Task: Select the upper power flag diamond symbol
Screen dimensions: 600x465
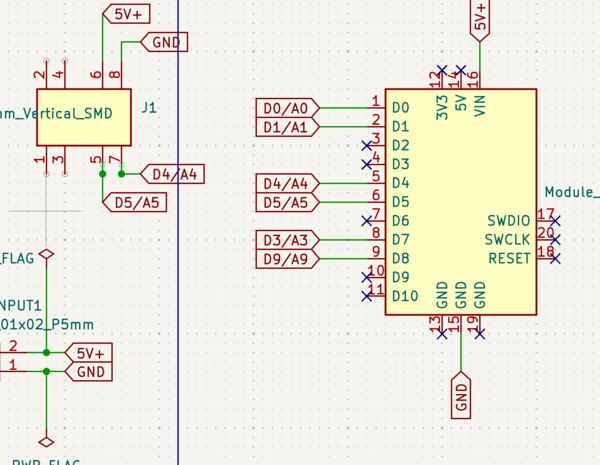Action: (47, 254)
